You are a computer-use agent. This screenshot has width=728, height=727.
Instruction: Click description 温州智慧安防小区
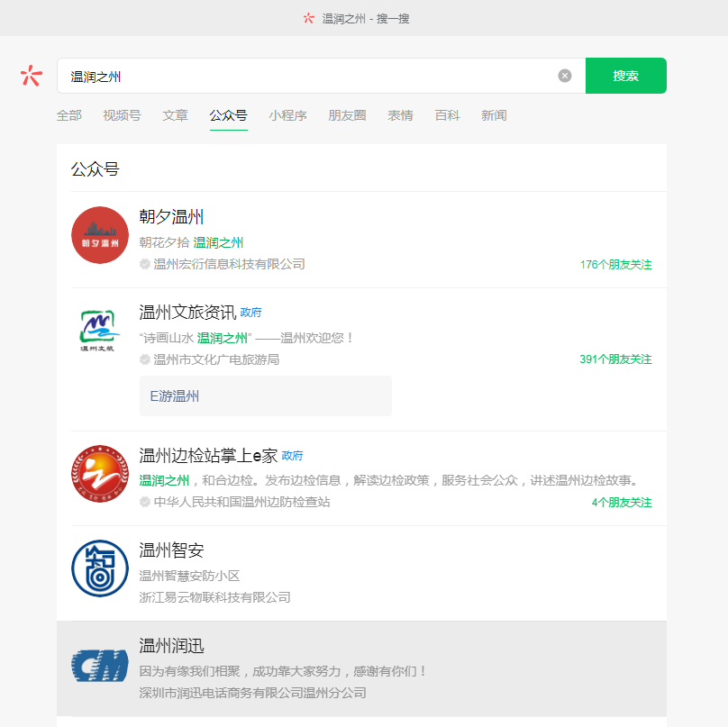189,576
